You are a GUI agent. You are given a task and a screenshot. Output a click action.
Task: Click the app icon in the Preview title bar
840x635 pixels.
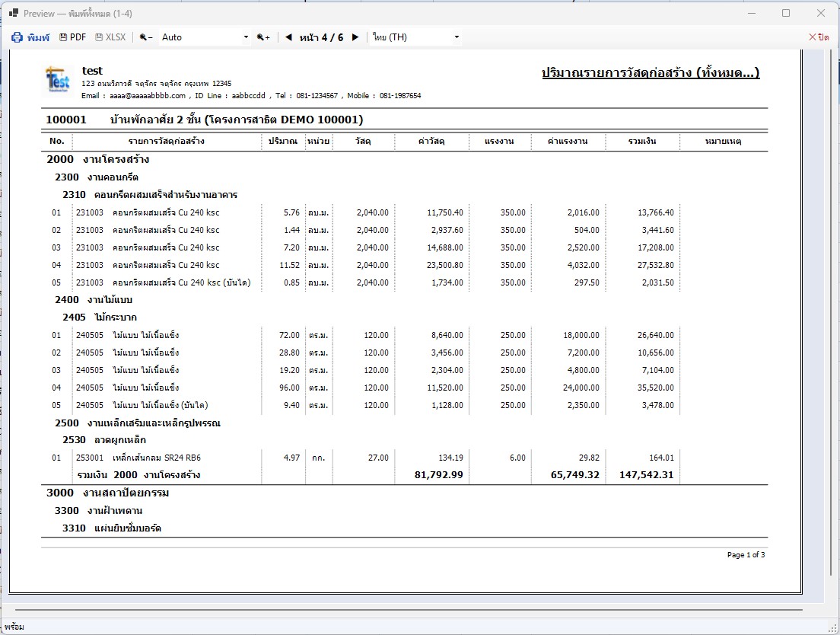coord(14,13)
